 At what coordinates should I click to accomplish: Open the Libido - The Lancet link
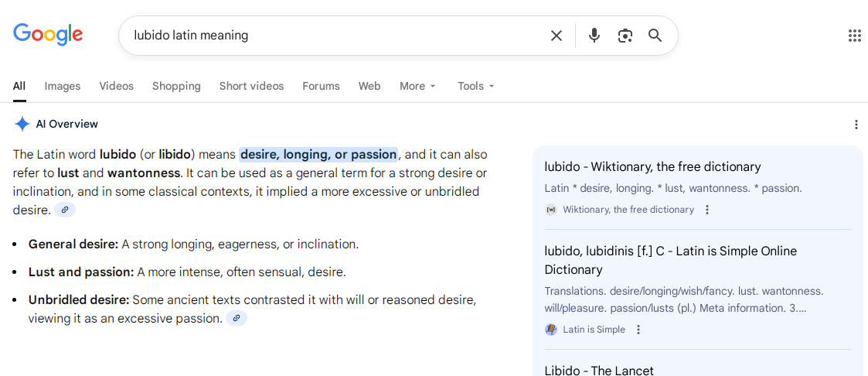coord(599,371)
